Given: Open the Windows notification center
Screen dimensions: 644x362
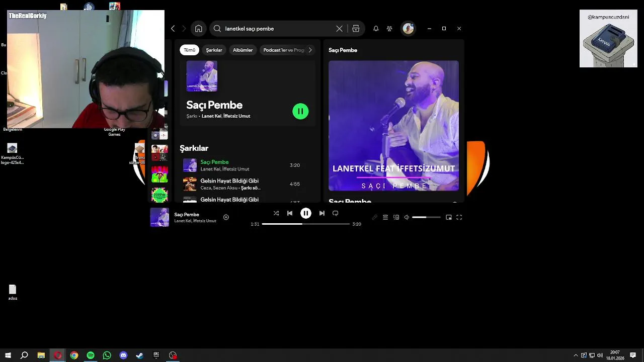Looking at the screenshot, I should [633, 355].
